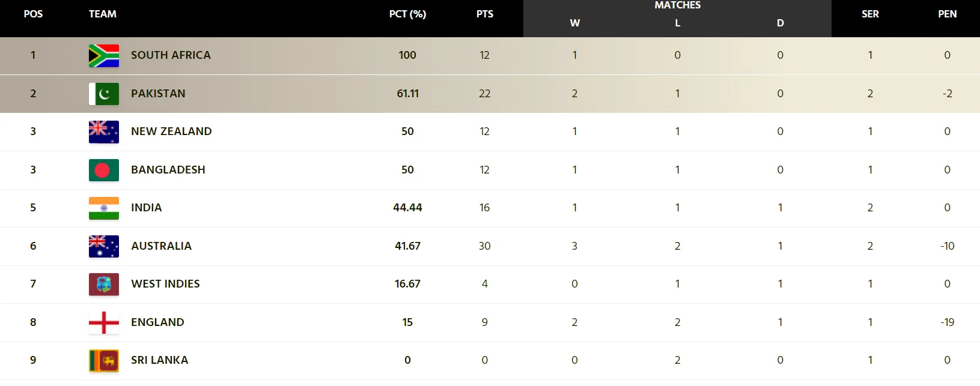The image size is (980, 386).
Task: Select the PCT (%) column header
Action: tap(407, 14)
